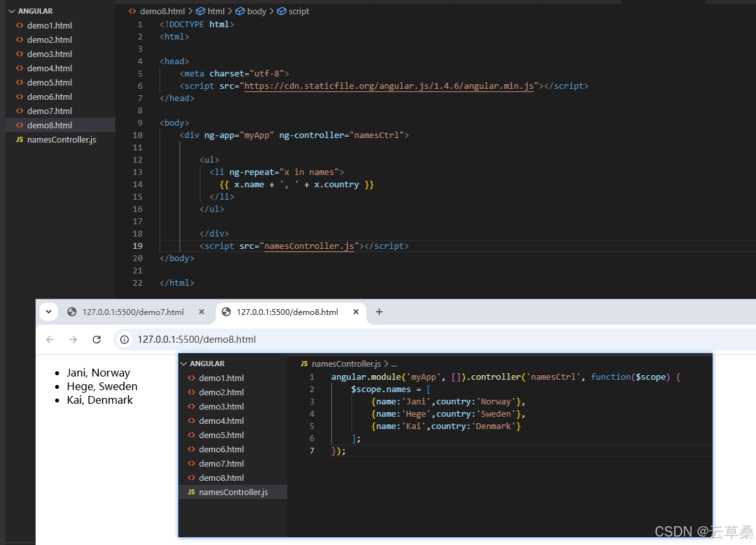Open demo1.html in lower explorer

click(x=221, y=378)
